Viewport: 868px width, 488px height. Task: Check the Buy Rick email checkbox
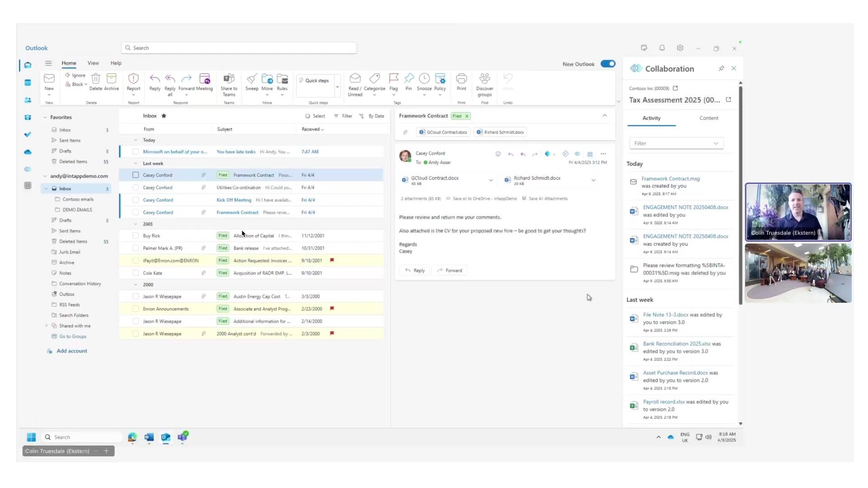click(136, 235)
